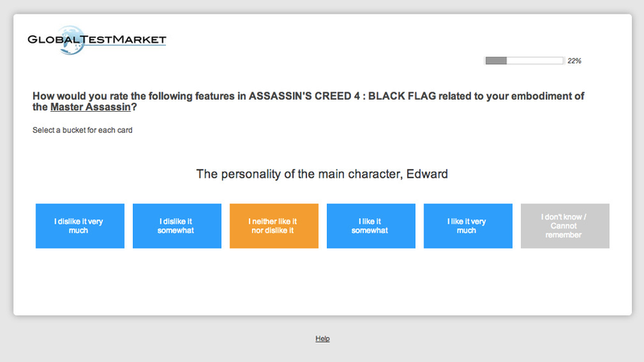Click the filled gray portion of progress bar
Screen dimensions: 644x362
point(496,61)
